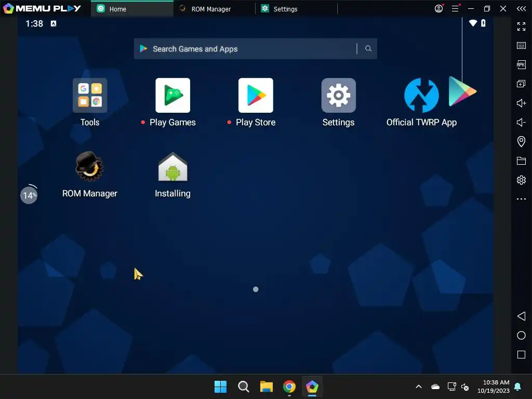Screen dimensions: 532x399
Task: Switch to the Settings tab
Action: coord(297,9)
